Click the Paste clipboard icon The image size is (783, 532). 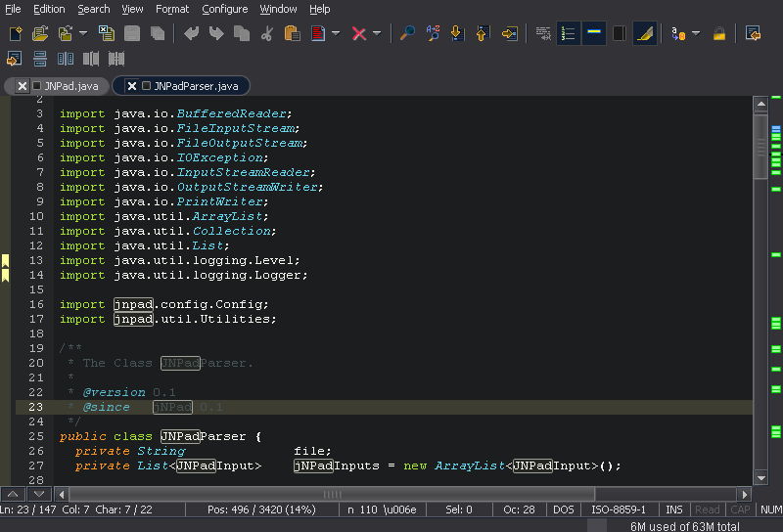coord(292,34)
